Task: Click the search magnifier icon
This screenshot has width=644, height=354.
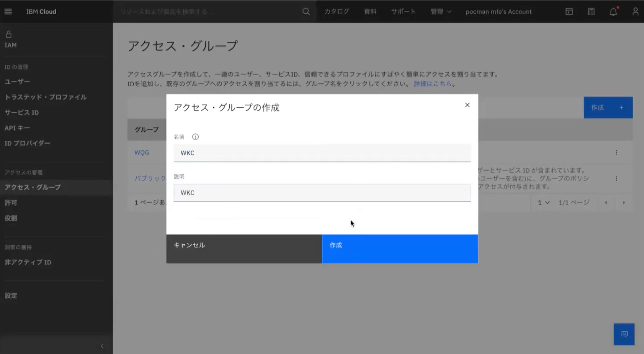Action: click(306, 12)
